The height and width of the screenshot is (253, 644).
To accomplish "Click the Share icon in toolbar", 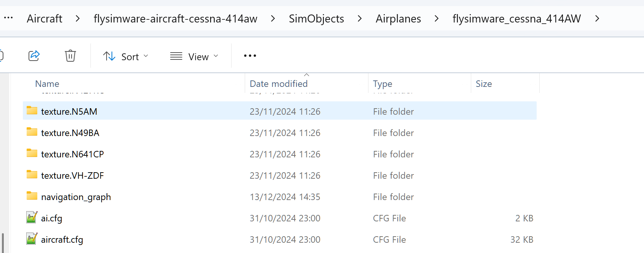I will click(34, 56).
